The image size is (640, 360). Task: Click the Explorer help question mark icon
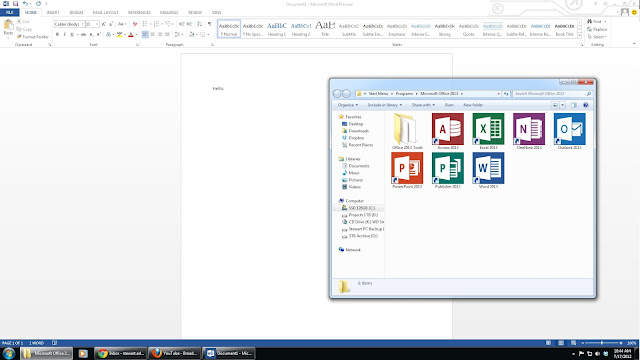(x=586, y=105)
